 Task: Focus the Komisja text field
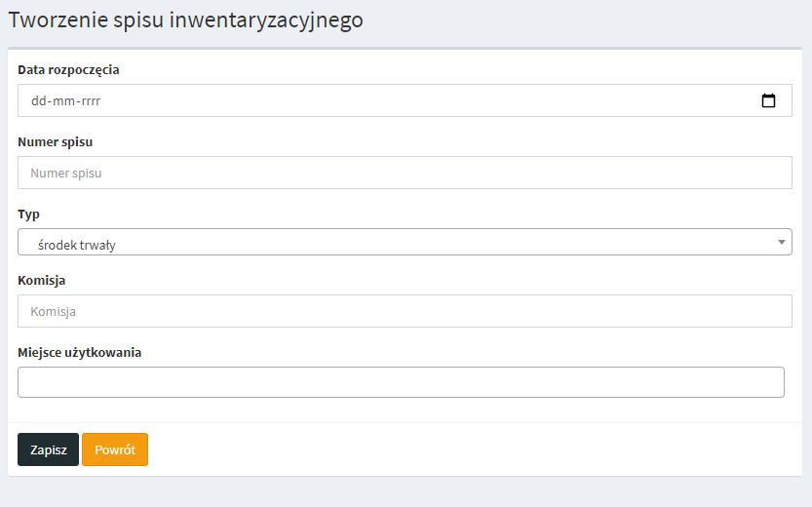[x=405, y=311]
